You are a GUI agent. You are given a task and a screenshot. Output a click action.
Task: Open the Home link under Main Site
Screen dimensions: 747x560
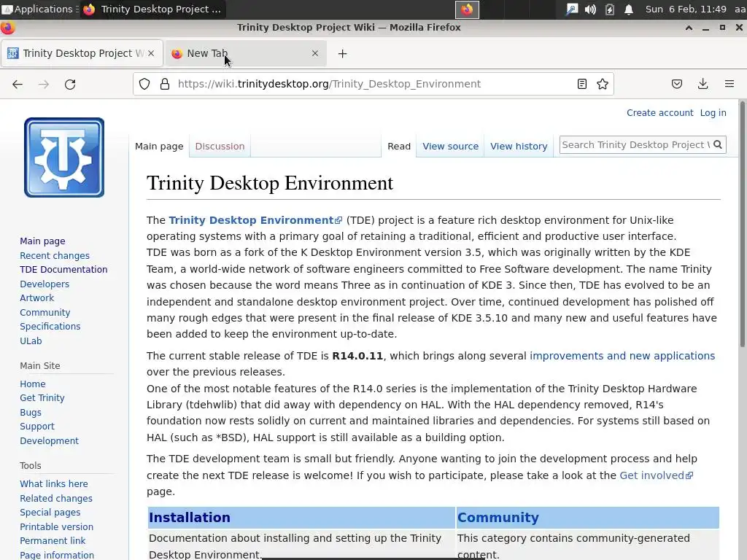[32, 384]
